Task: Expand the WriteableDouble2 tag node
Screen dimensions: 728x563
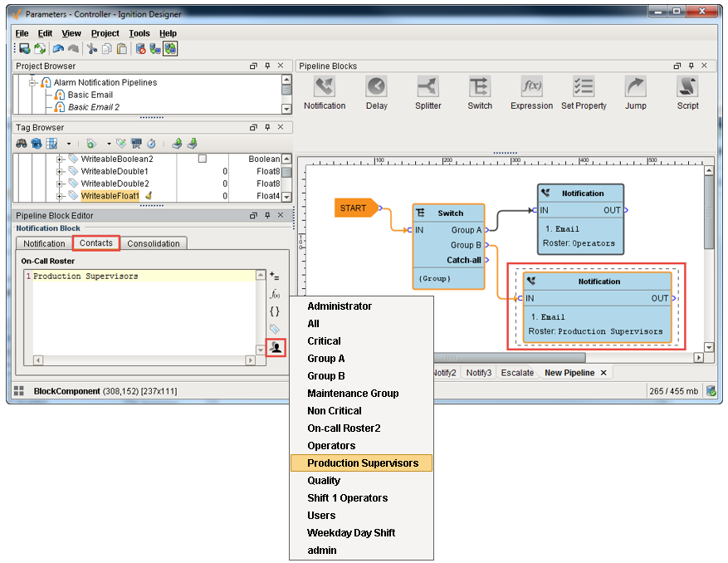Action: pyautogui.click(x=60, y=184)
